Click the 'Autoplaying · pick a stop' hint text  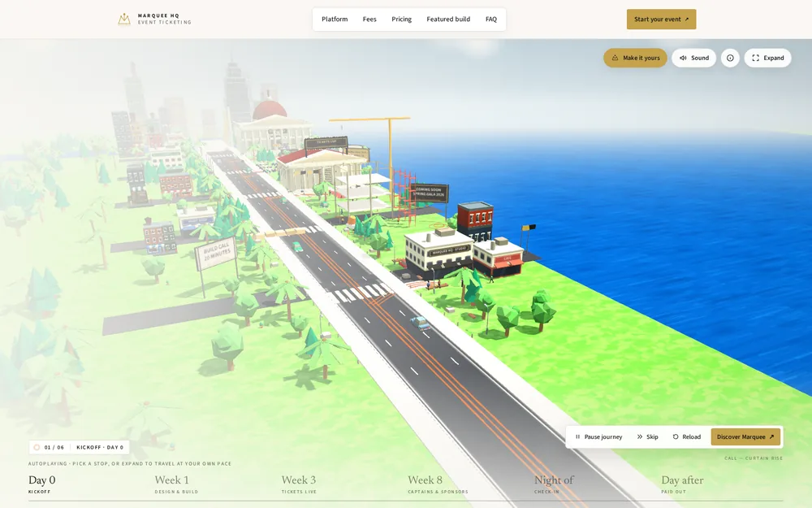pos(130,463)
